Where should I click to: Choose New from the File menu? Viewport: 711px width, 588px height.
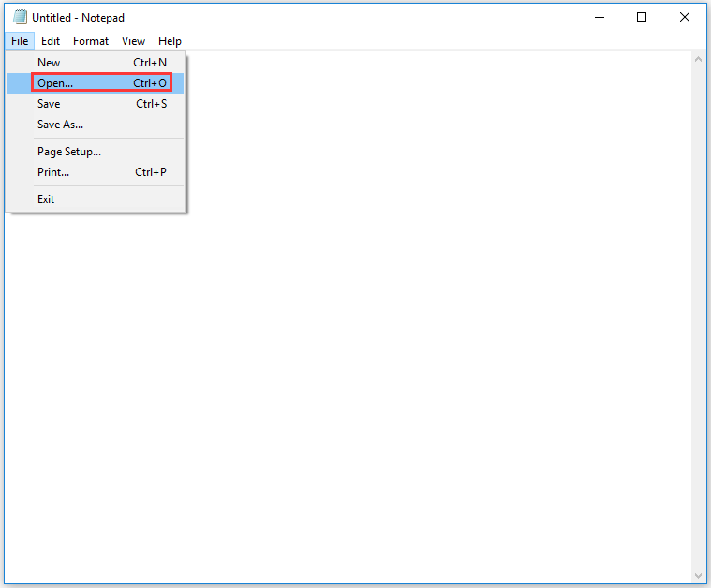[x=49, y=63]
